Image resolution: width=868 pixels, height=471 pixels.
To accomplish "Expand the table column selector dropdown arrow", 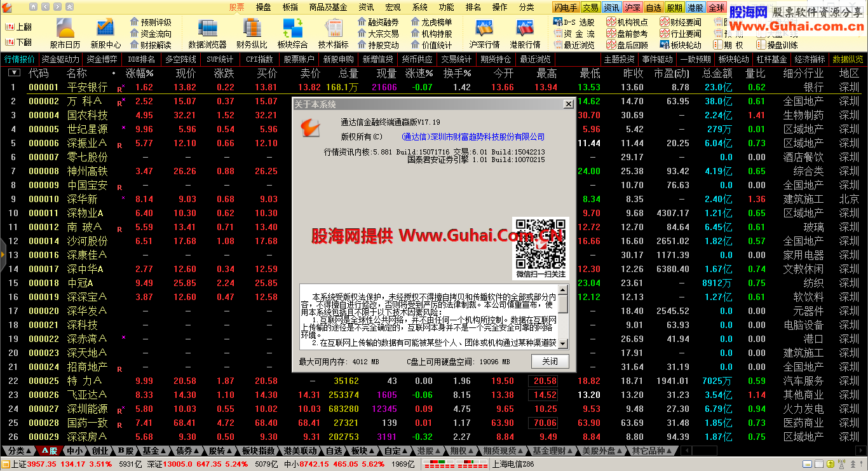I will pyautogui.click(x=14, y=73).
